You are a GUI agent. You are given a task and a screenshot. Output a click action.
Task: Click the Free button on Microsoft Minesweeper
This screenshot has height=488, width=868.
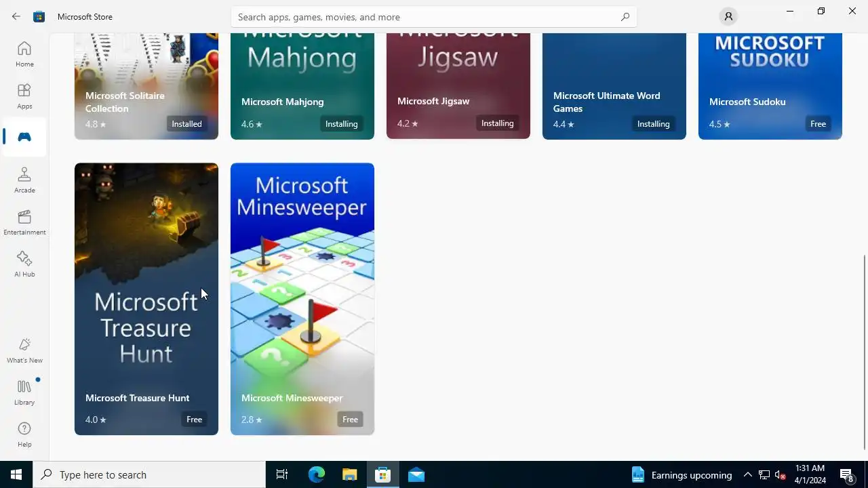pyautogui.click(x=351, y=420)
